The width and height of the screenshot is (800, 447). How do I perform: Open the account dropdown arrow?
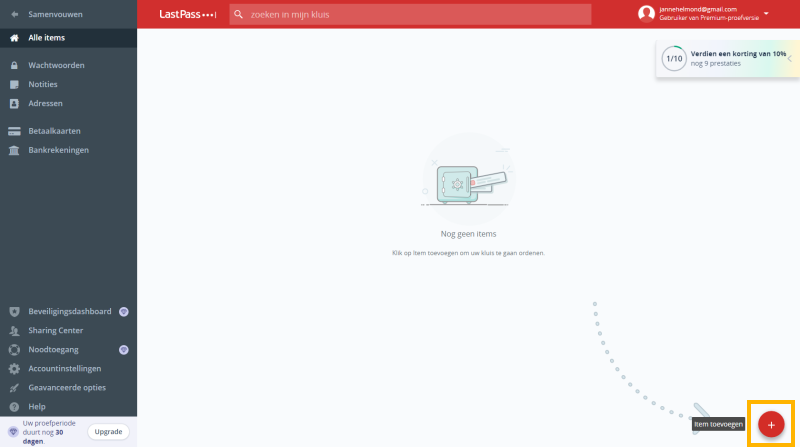tap(766, 14)
